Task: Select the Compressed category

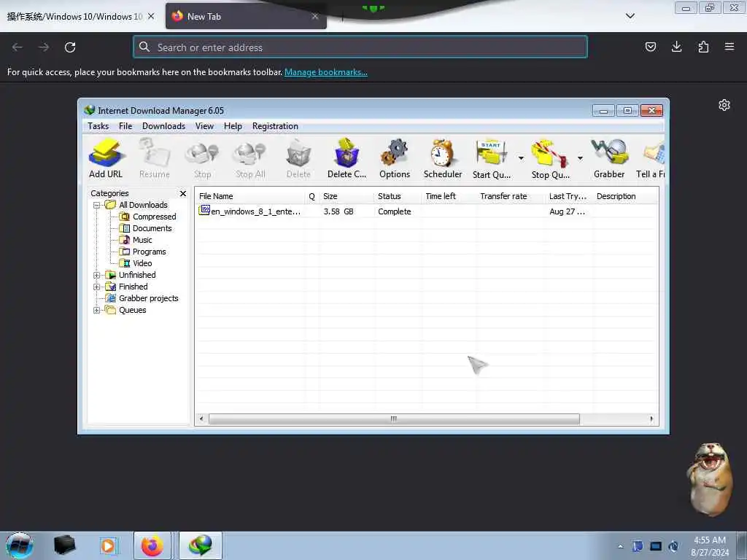Action: (x=155, y=217)
